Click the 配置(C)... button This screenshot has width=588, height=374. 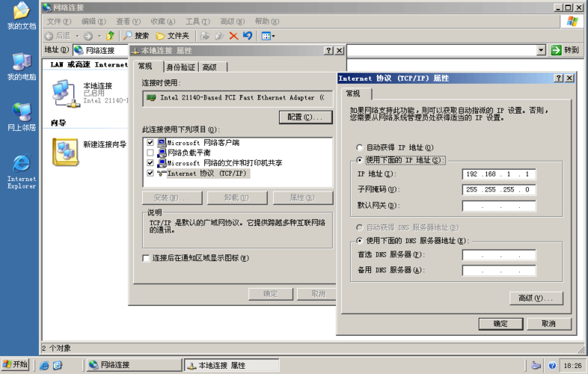(305, 117)
